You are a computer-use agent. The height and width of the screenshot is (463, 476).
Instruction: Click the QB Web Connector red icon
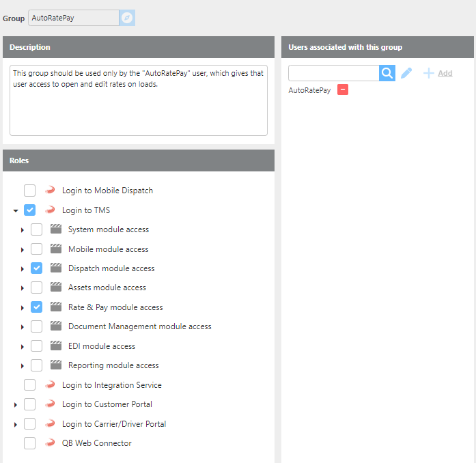50,443
